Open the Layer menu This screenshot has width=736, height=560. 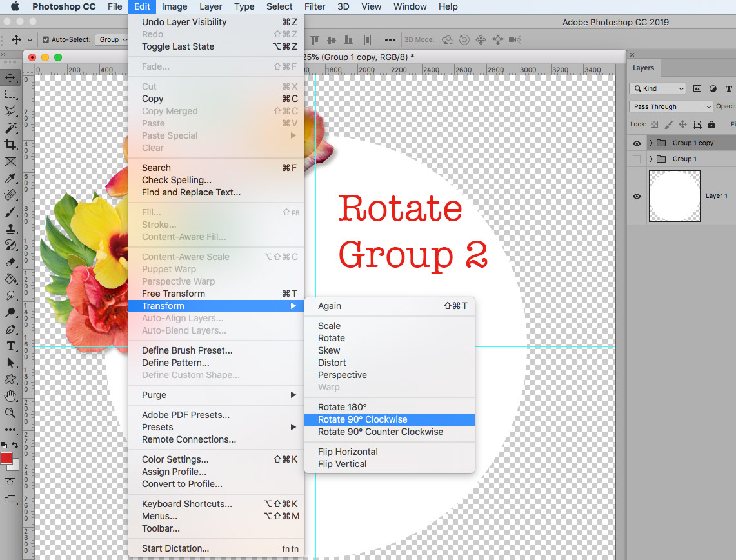(x=211, y=6)
